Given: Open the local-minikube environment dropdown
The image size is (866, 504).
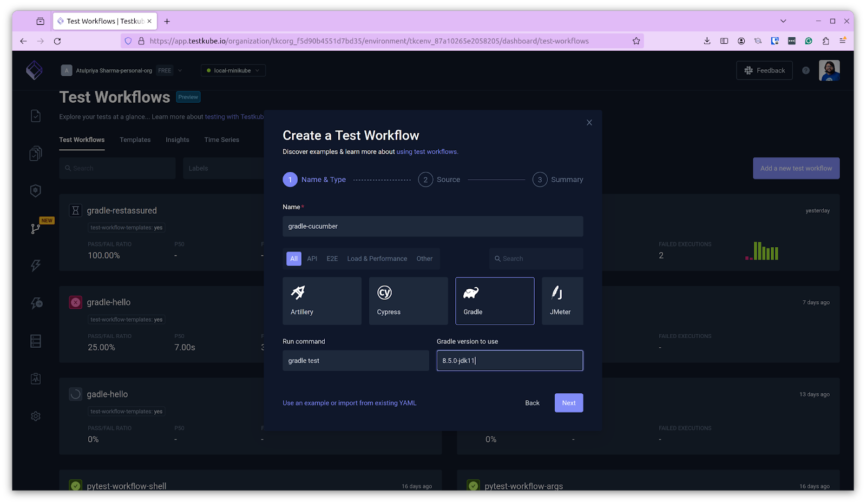Looking at the screenshot, I should pos(233,70).
